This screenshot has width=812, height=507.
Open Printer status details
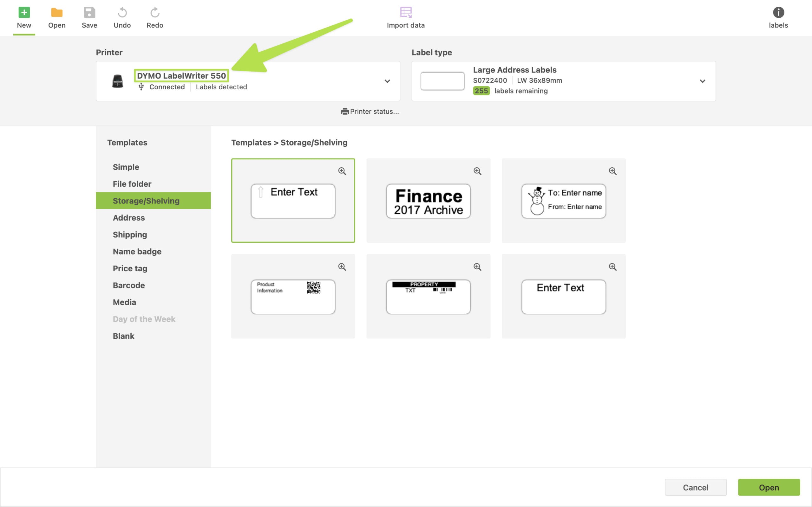tap(370, 111)
